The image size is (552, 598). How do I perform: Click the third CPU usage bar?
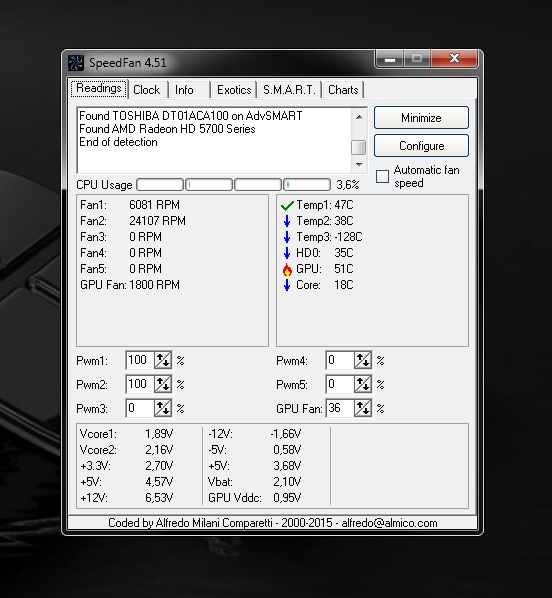pos(257,185)
